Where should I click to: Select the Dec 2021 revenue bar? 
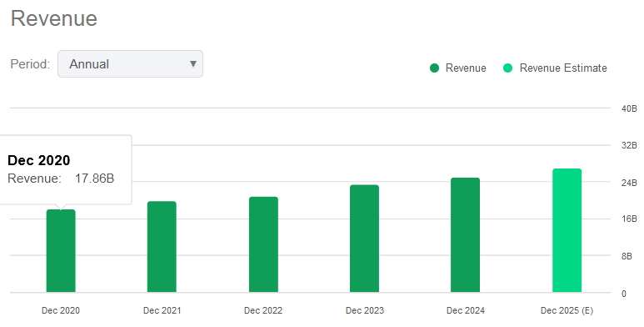(x=162, y=247)
